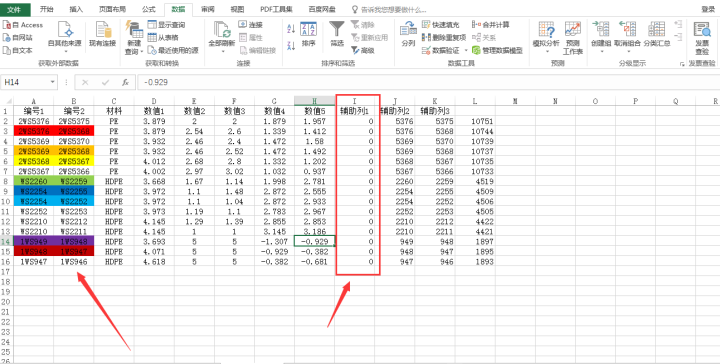
Task: Click the 新建查询 new query icon
Action: (134, 29)
